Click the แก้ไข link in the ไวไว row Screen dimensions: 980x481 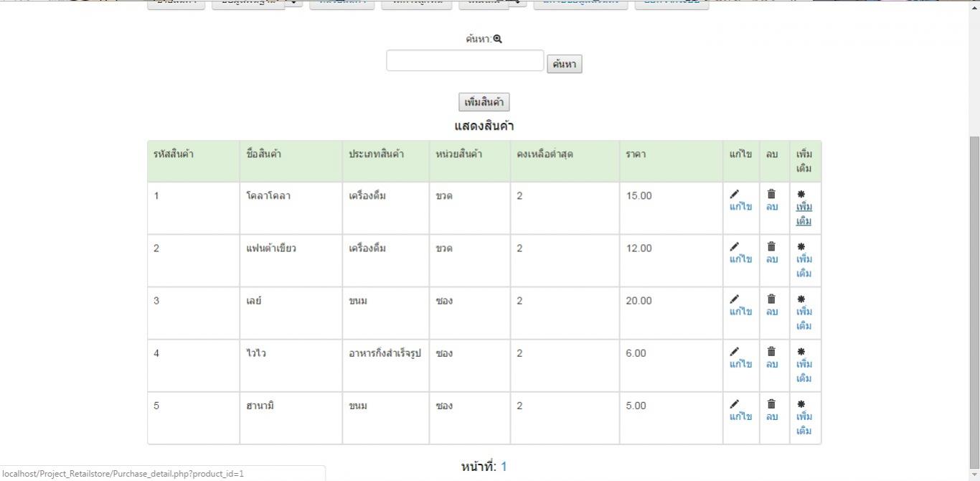click(740, 364)
